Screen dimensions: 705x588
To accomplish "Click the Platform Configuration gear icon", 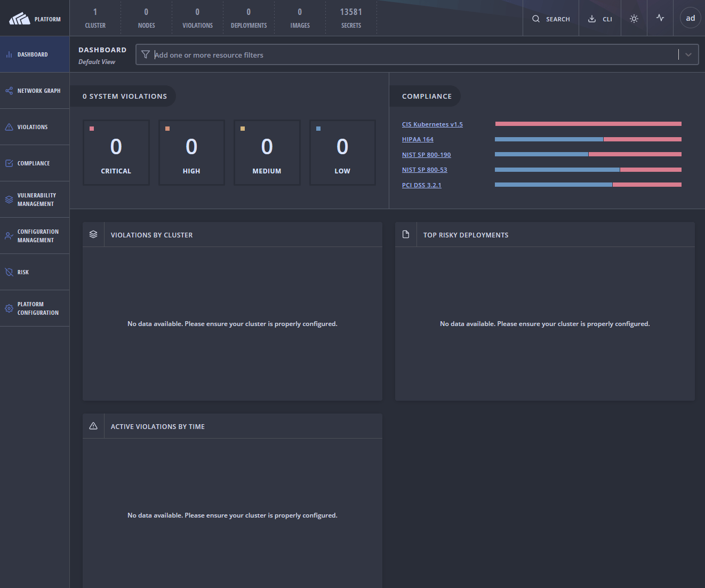I will point(9,308).
